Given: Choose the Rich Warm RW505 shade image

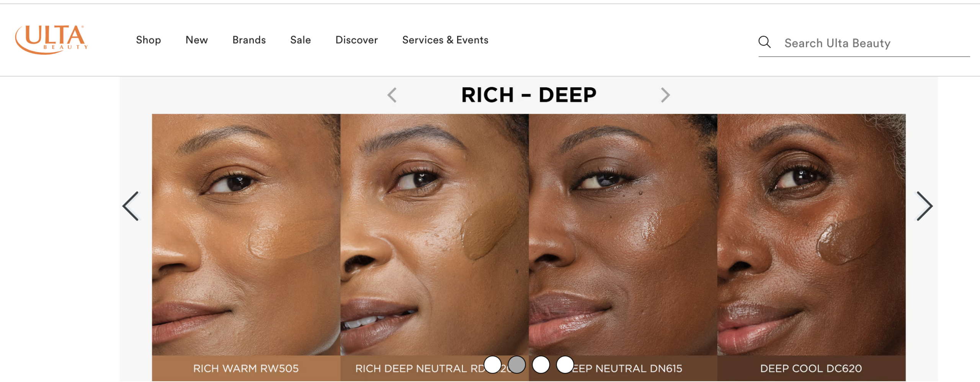Looking at the screenshot, I should click(246, 235).
